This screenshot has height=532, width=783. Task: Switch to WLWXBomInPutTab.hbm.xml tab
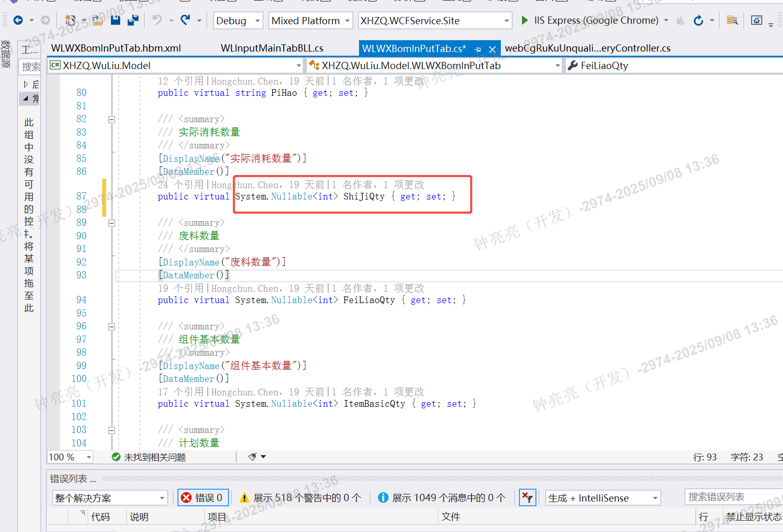pos(116,48)
